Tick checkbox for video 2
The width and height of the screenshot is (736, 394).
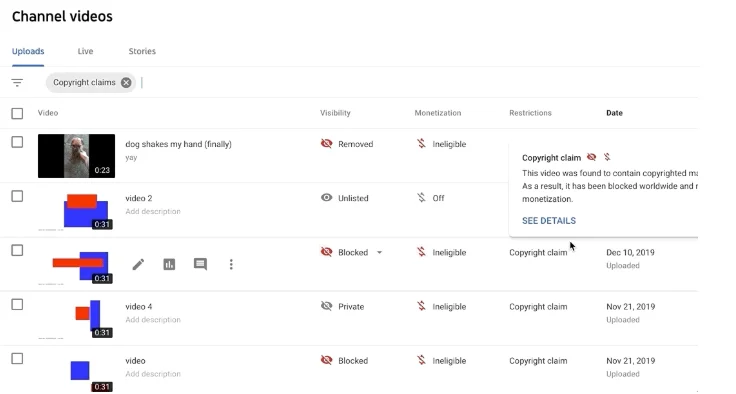[x=17, y=196]
